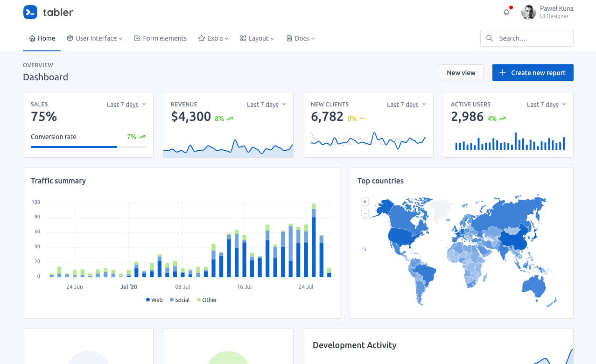Click the New view button
This screenshot has width=596, height=364.
[461, 72]
